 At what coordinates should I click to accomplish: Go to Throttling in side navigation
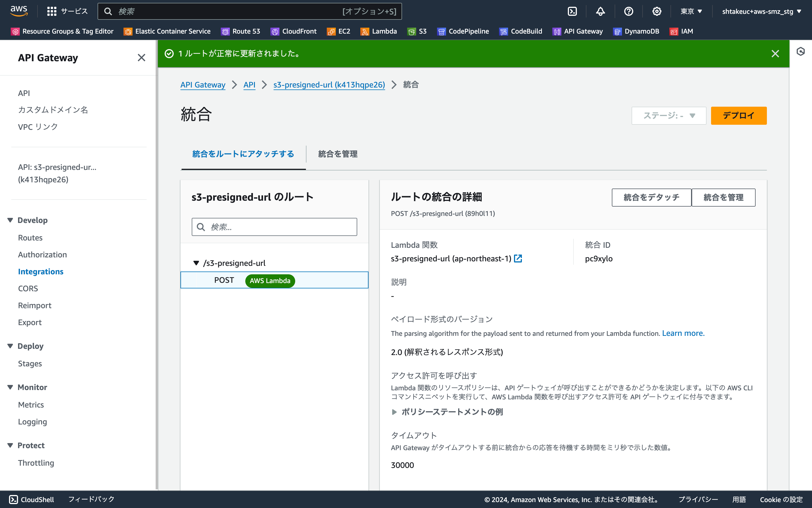pos(36,463)
